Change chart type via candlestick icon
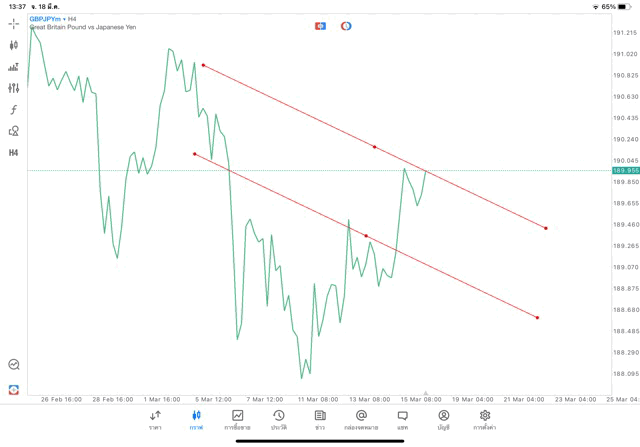The height and width of the screenshot is (447, 640). pos(14,45)
